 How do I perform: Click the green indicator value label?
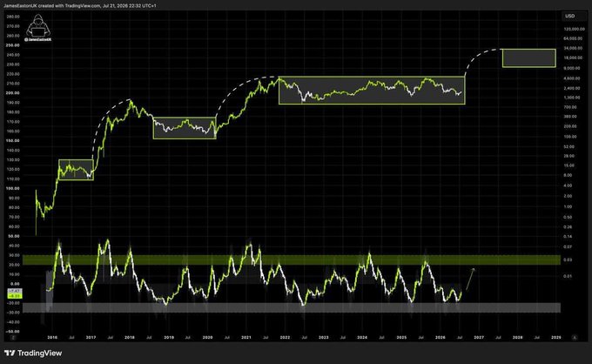[15, 296]
